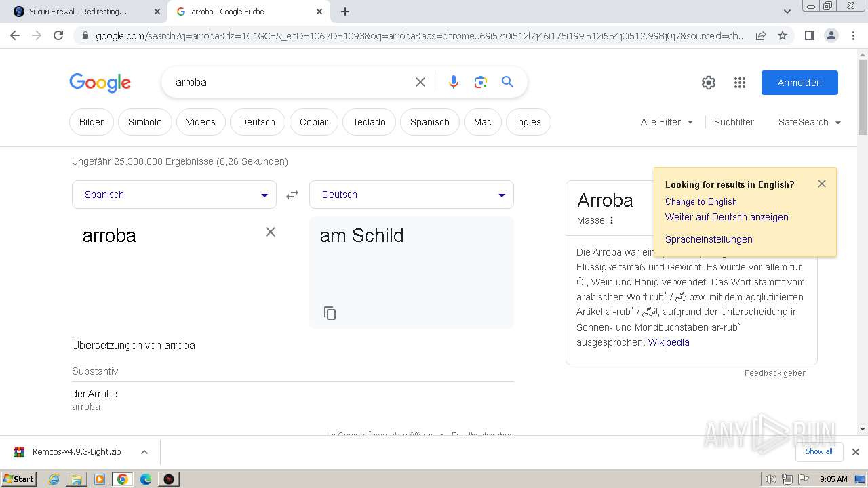Select the Teclado filter chip
Image resolution: width=868 pixels, height=488 pixels.
(x=369, y=122)
